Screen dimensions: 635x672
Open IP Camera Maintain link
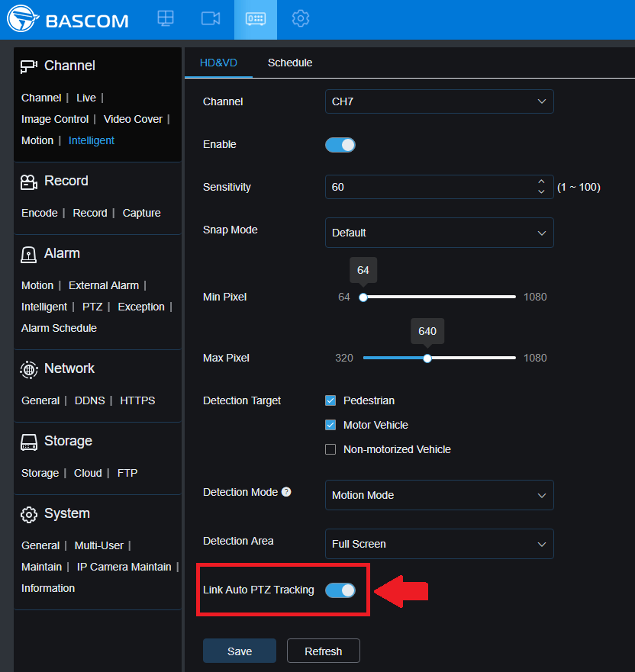pos(124,567)
